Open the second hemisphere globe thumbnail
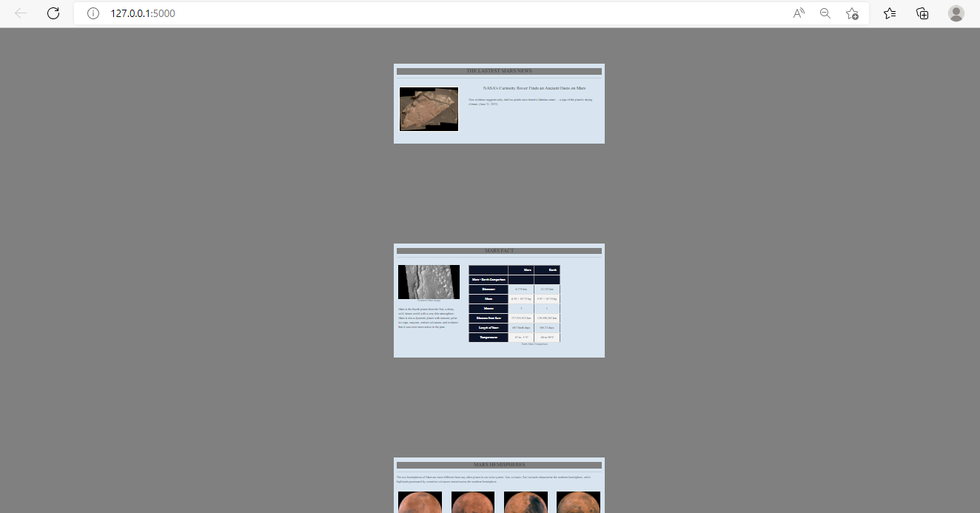 [473, 503]
